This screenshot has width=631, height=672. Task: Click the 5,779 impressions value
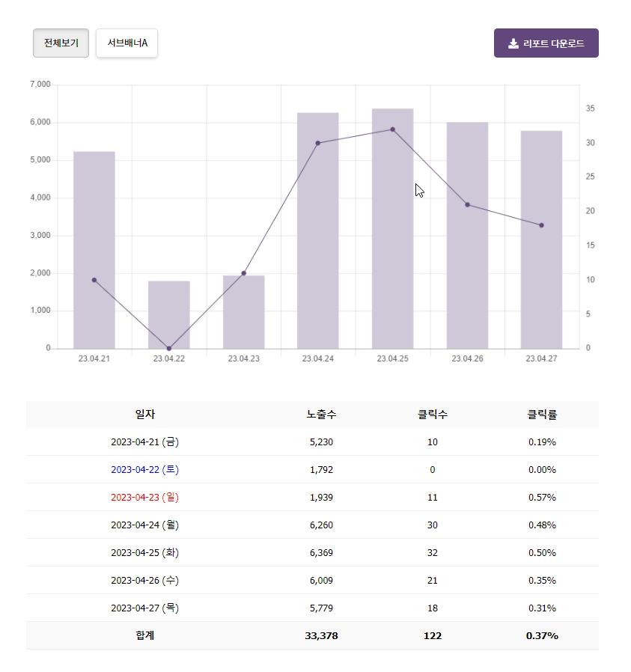point(322,608)
